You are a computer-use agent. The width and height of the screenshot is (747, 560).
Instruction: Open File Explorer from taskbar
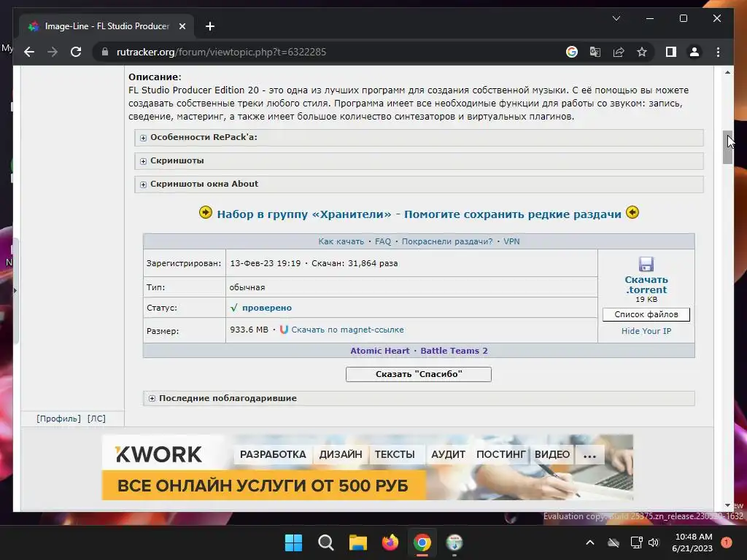357,542
